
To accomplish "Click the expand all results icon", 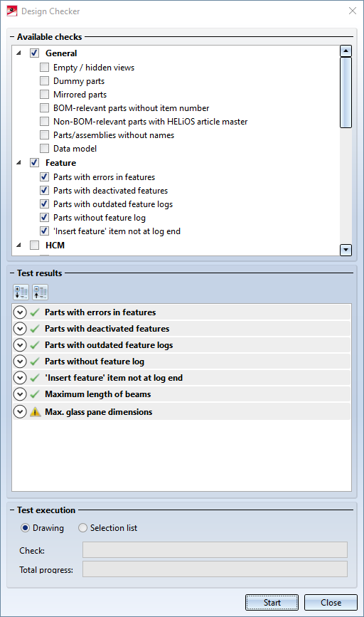I will pyautogui.click(x=21, y=292).
